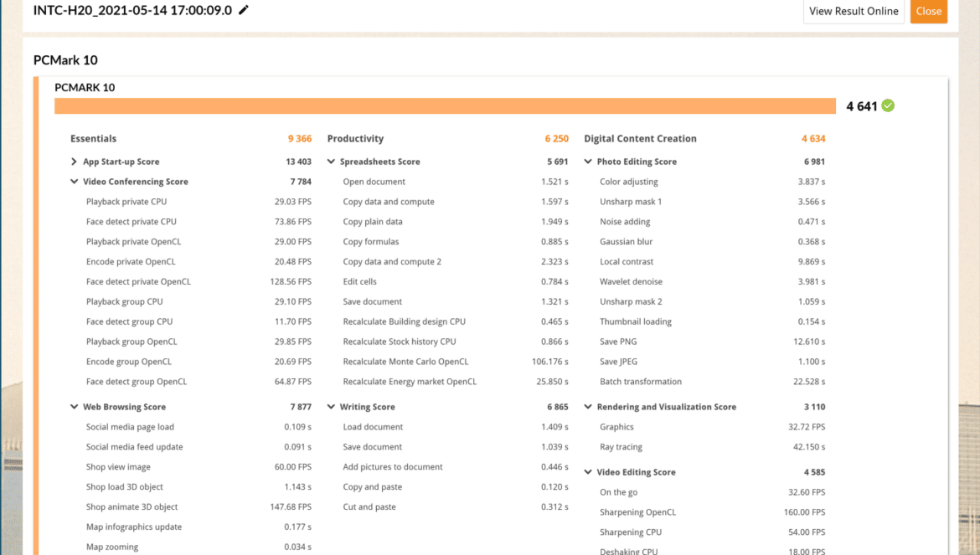Viewport: 980px width, 555px height.
Task: Select the Recalculate Energy market OpenCL row
Action: [x=456, y=382]
